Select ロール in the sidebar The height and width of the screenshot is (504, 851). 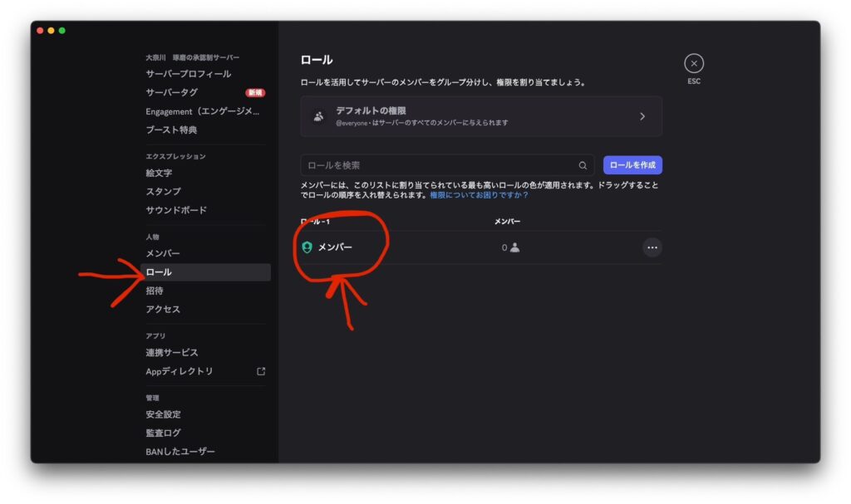205,272
